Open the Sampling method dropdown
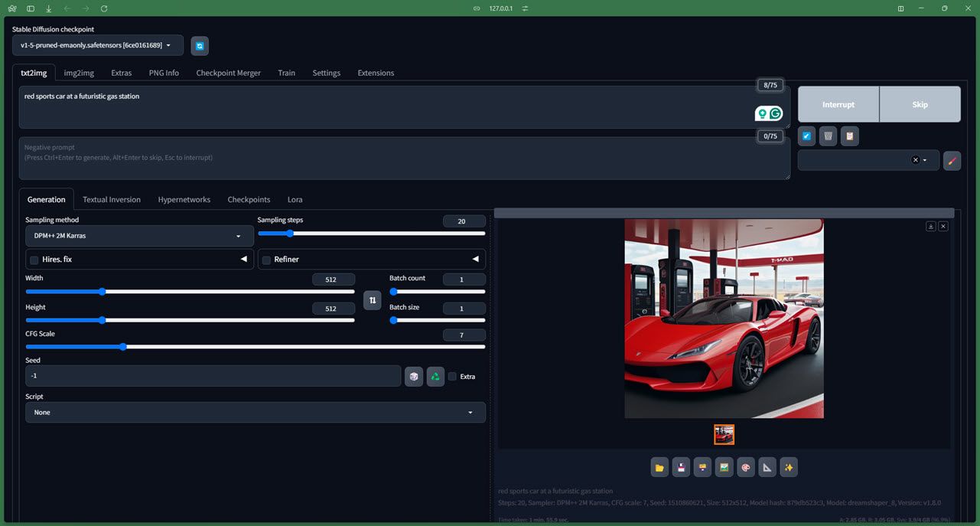Image resolution: width=980 pixels, height=526 pixels. [138, 235]
